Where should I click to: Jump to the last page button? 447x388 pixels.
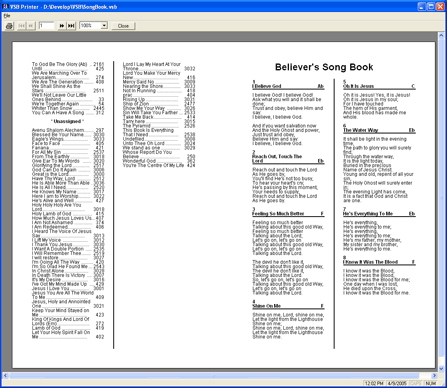(71, 26)
